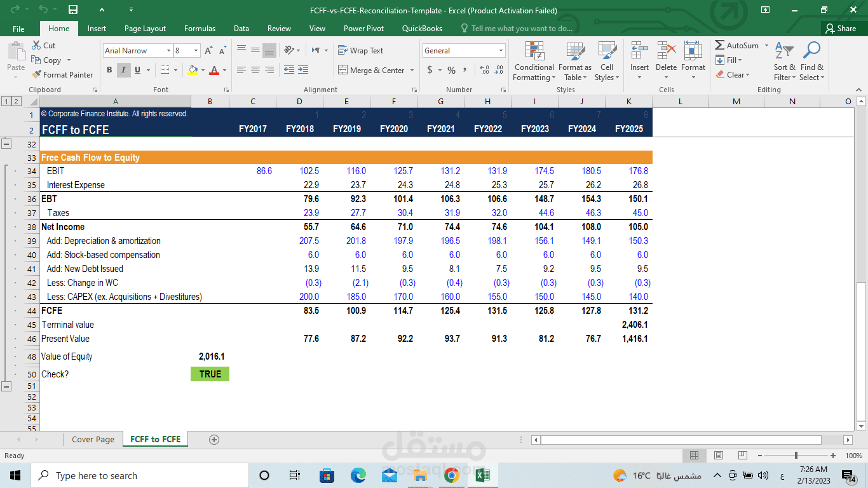Show outline level 2
868x488 pixels.
(17, 101)
